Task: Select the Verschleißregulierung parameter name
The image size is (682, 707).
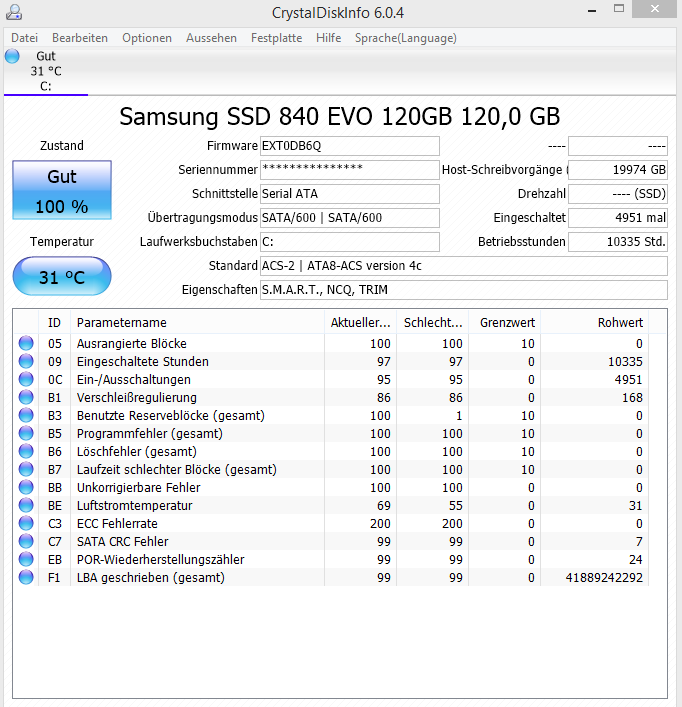Action: (x=137, y=398)
